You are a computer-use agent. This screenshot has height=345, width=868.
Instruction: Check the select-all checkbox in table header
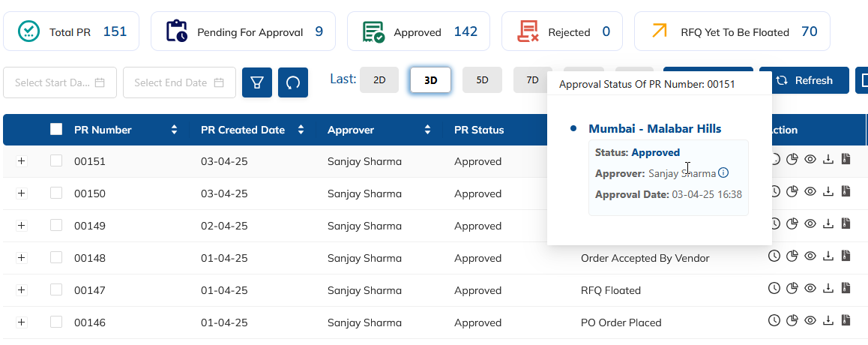point(56,129)
